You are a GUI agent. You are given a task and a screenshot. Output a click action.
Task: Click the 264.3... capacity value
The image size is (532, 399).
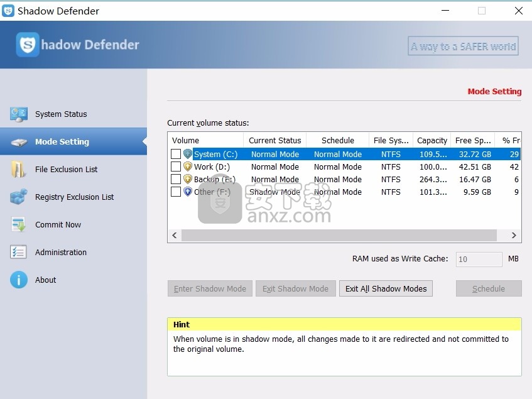433,180
